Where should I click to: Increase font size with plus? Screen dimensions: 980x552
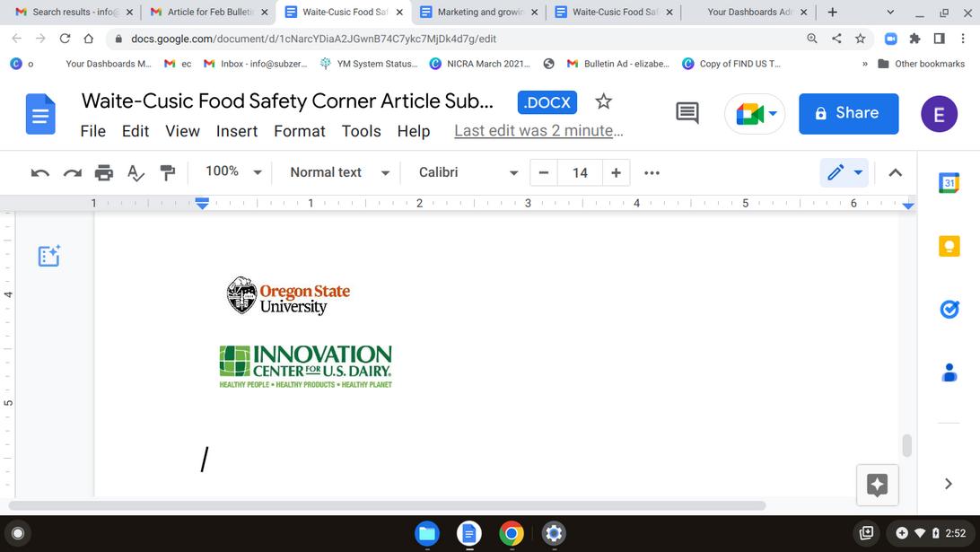[x=617, y=173]
